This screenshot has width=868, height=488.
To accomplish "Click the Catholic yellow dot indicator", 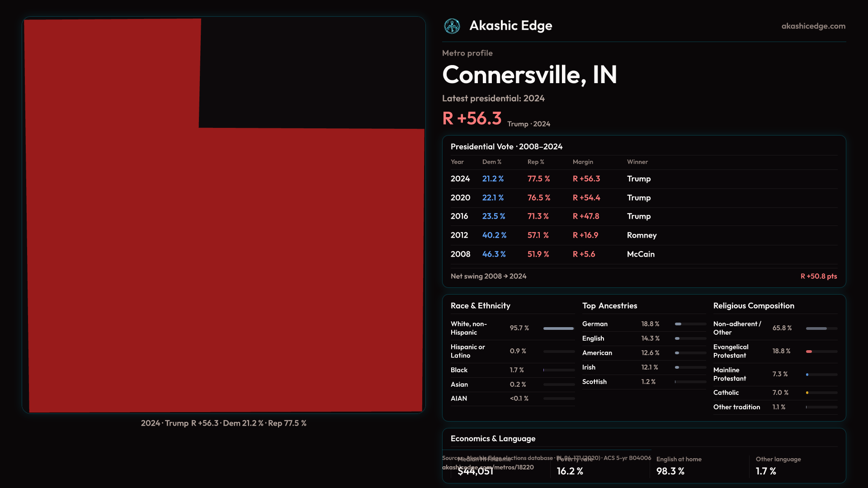I will click(x=807, y=393).
